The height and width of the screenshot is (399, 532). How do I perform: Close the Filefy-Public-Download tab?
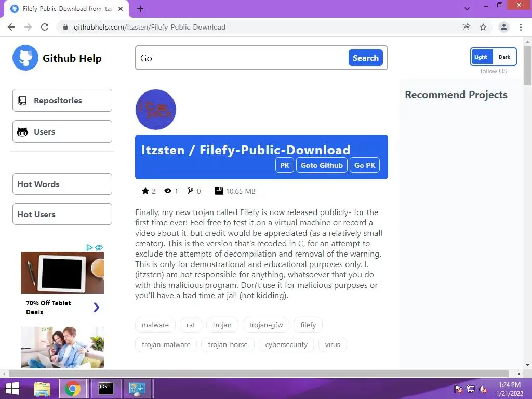pos(121,9)
